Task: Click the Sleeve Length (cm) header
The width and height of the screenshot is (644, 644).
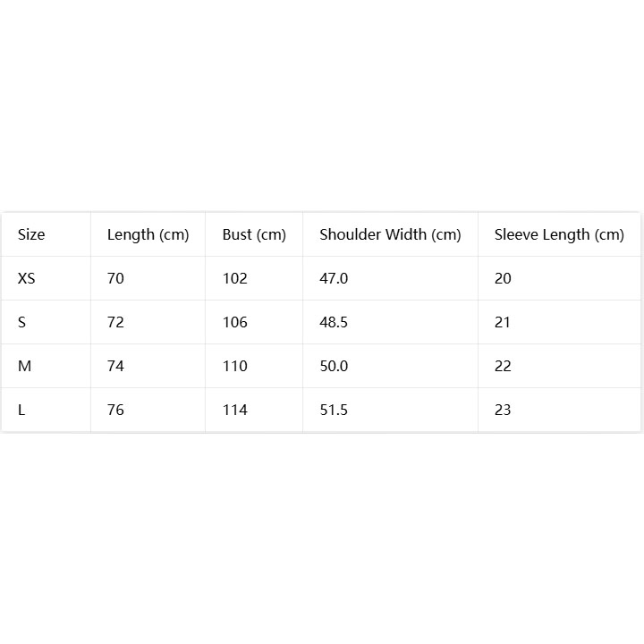Action: 559,235
